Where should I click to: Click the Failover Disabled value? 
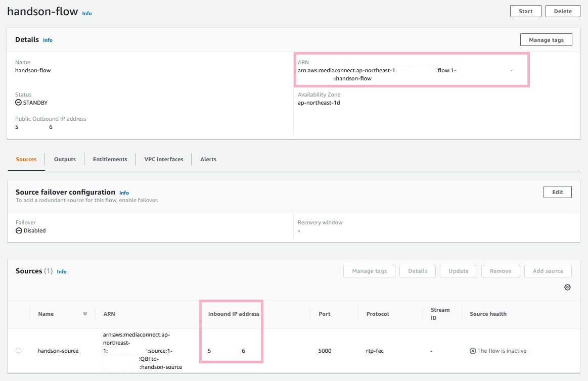[x=31, y=230]
